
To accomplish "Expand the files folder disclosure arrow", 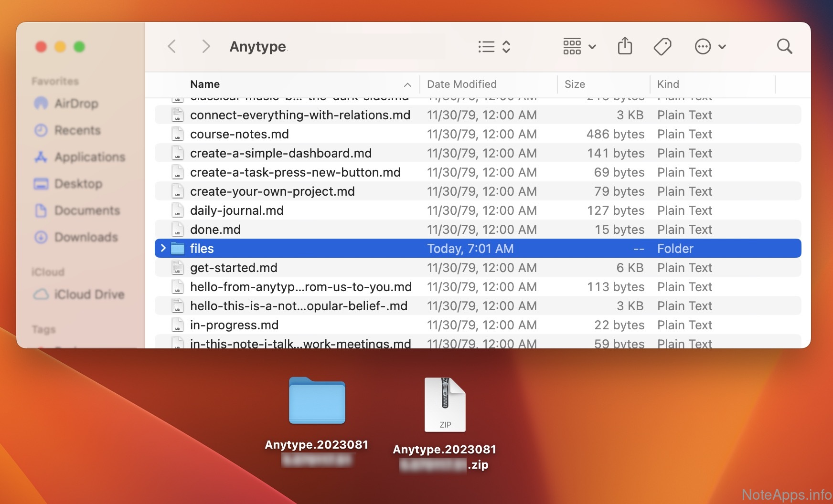I will (x=163, y=248).
